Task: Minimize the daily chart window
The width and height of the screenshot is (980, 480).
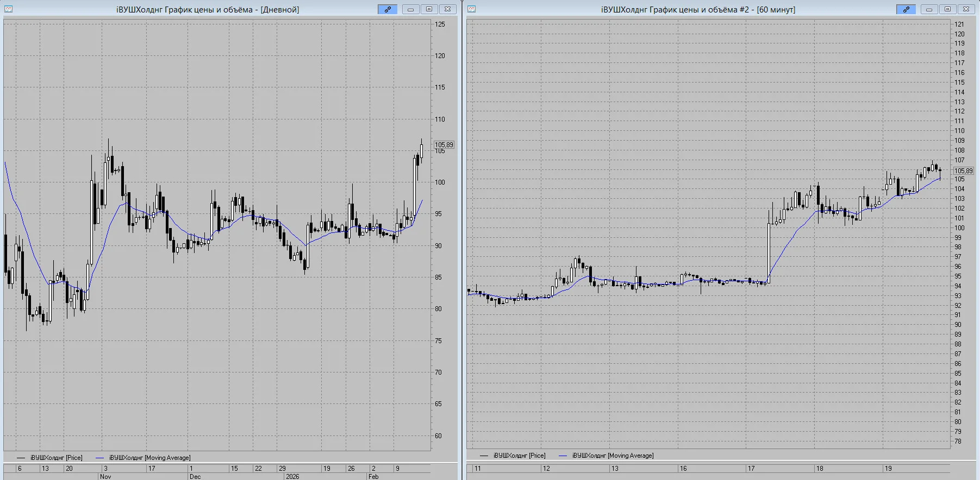Action: click(x=410, y=9)
